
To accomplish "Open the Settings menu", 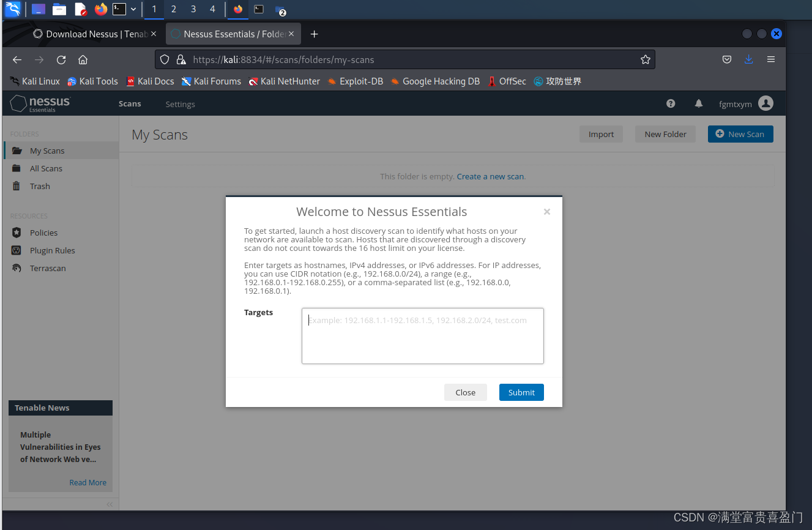I will [180, 104].
